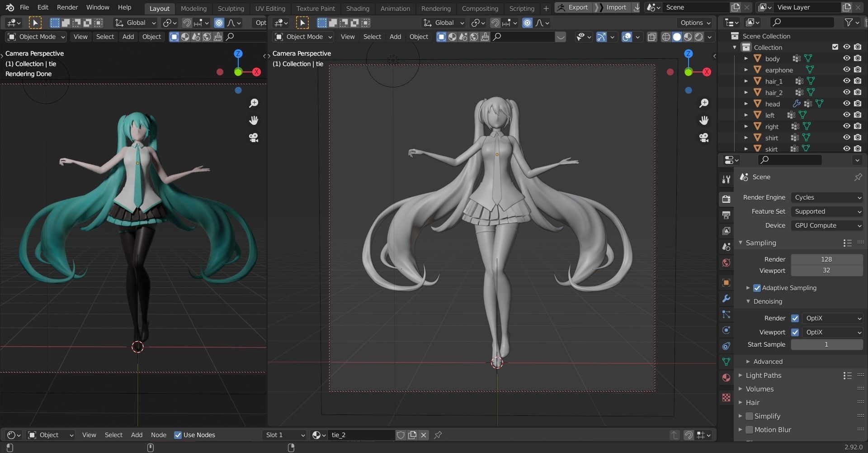Screen dimensions: 868x453
Task: Switch to the Shading workspace tab
Action: [358, 8]
